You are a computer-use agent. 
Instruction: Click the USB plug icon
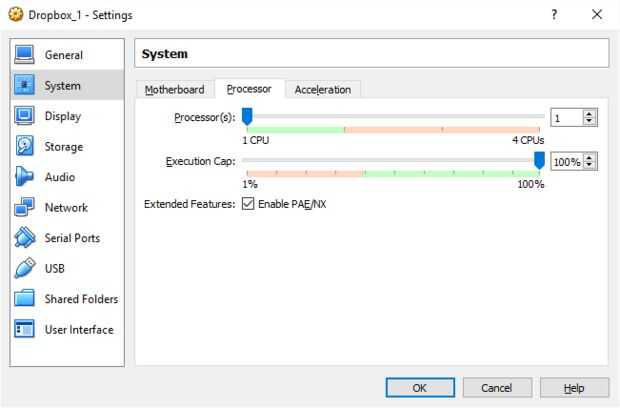click(x=26, y=269)
